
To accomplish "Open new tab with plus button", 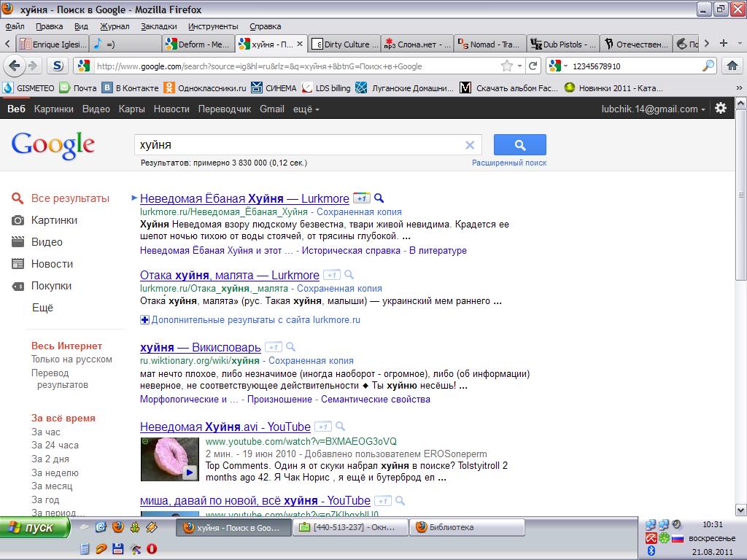I will tap(724, 43).
